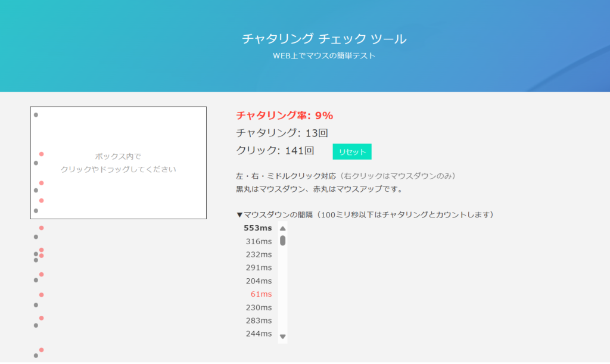Click the scroll up arrow of interval list
The height and width of the screenshot is (364, 610).
pos(283,229)
